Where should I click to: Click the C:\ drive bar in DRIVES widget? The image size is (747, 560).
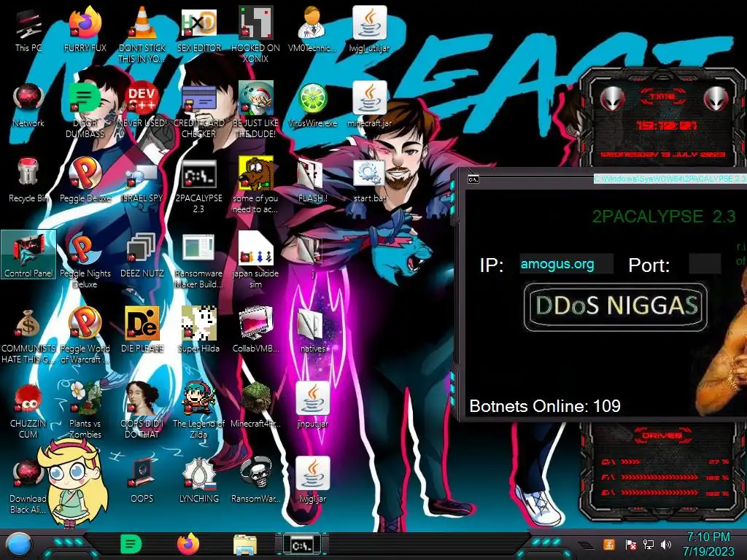(665, 462)
